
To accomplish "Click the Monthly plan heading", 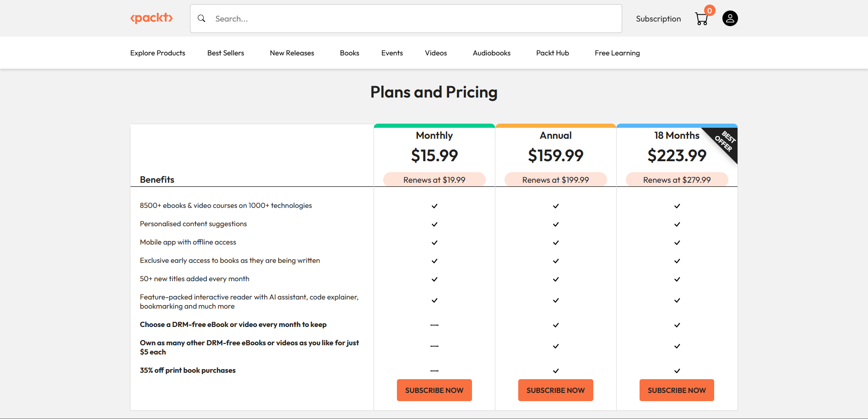I will pos(434,136).
